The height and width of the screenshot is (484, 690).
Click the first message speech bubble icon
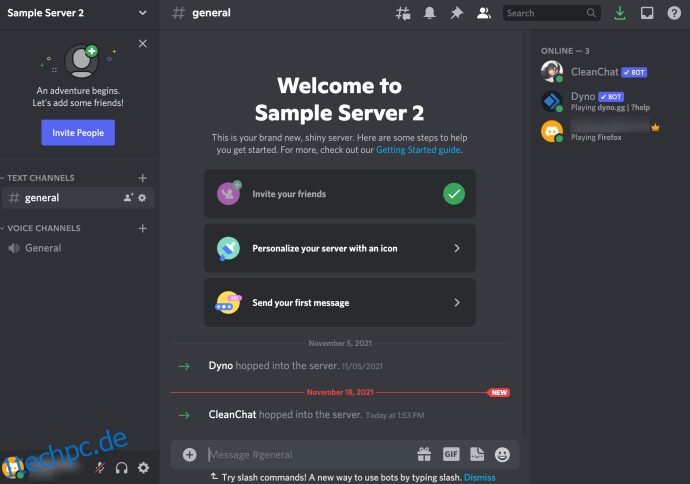click(228, 303)
